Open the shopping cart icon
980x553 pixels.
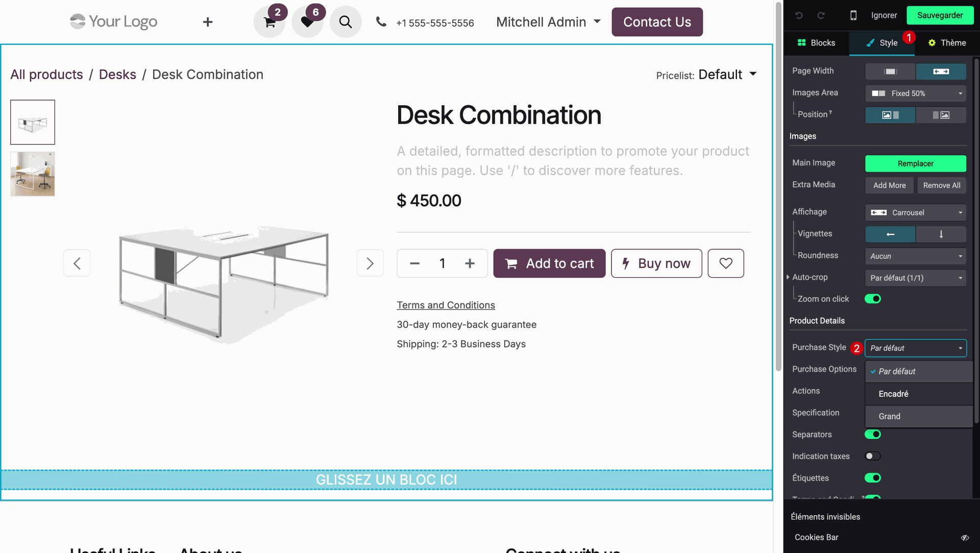click(269, 22)
